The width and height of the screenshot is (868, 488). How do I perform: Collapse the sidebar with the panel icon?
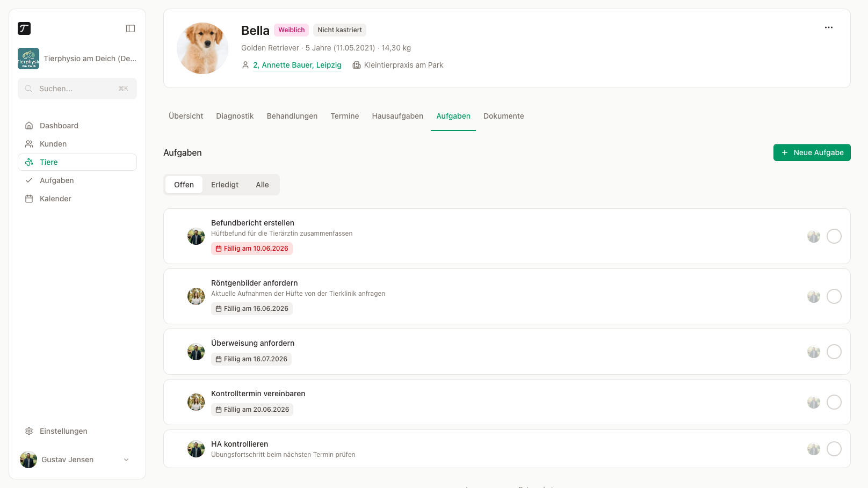pyautogui.click(x=131, y=28)
